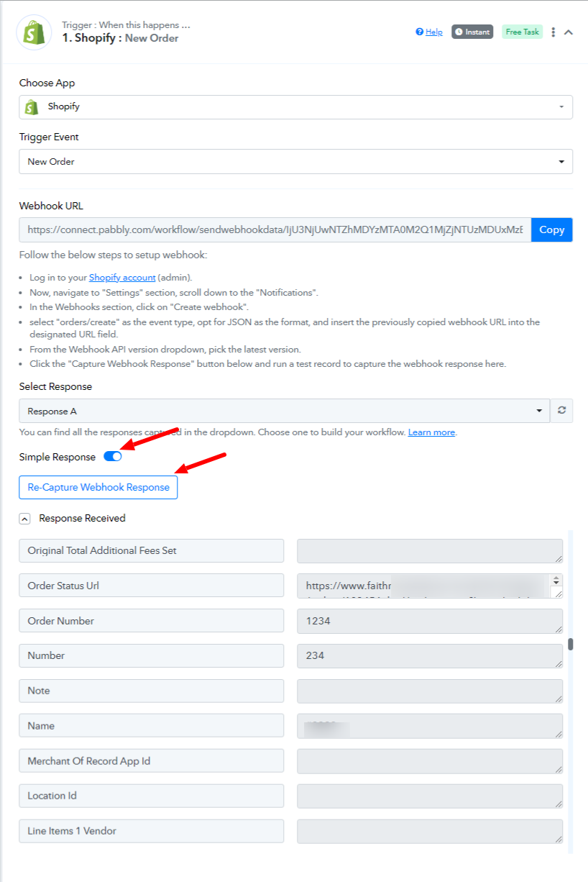Open the Learn more link
The image size is (588, 882).
(431, 432)
